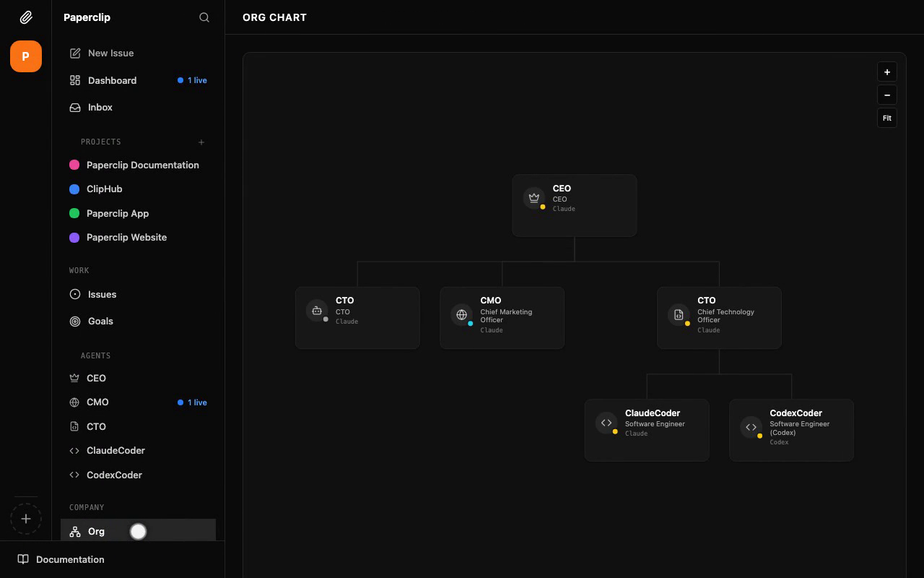This screenshot has height=578, width=924.
Task: Click the globe icon on CMO card
Action: click(462, 315)
